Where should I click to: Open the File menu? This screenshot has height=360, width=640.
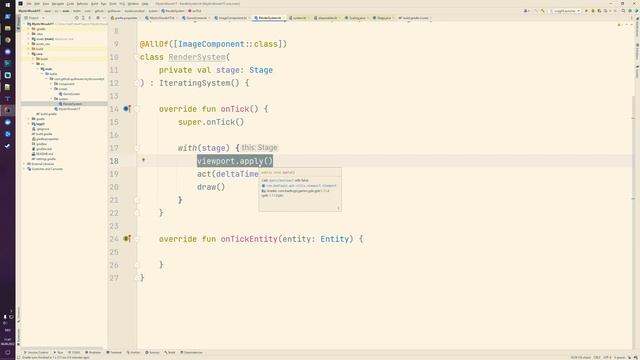tap(29, 4)
